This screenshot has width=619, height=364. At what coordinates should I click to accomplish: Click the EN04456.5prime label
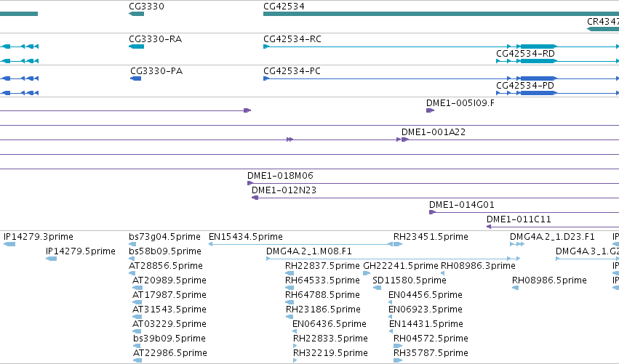click(x=426, y=295)
